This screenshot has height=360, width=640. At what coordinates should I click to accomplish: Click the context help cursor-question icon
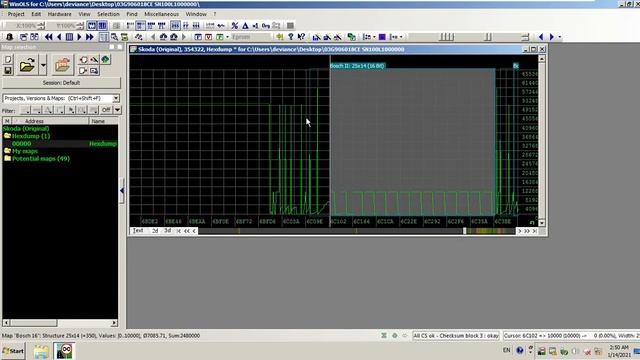[301, 37]
